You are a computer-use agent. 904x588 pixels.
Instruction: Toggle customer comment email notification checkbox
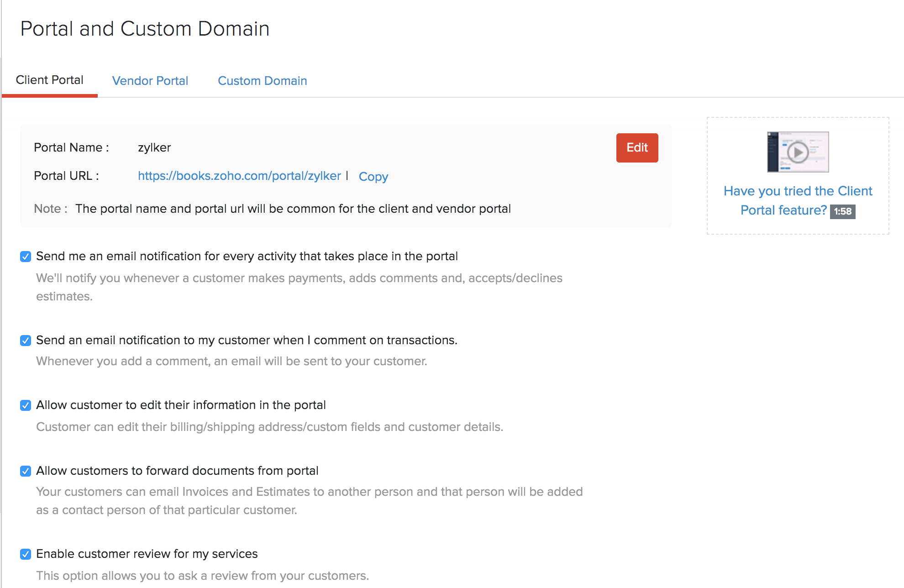[x=26, y=341]
